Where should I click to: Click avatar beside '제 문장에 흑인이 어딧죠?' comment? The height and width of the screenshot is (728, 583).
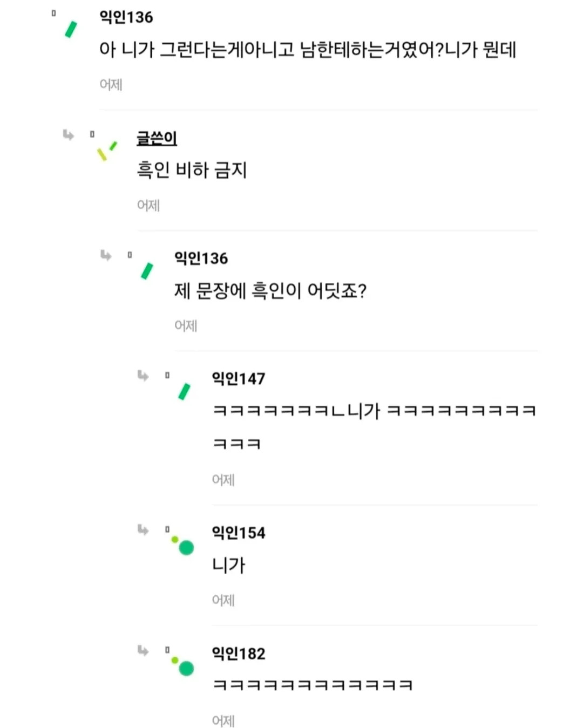click(147, 271)
